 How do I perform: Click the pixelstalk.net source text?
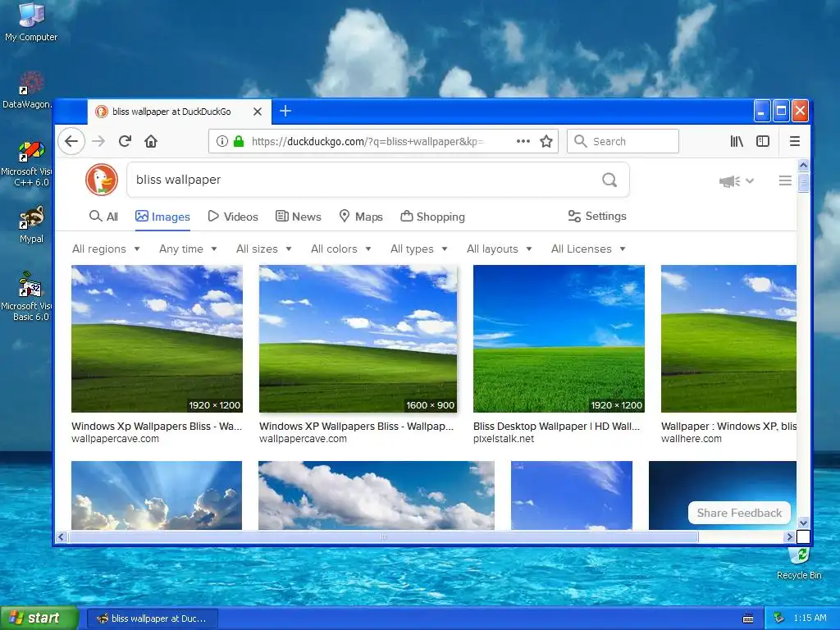tap(504, 439)
